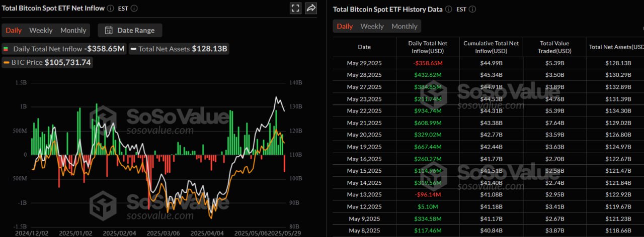Select Weekly tab in History Data table
Image resolution: width=644 pixels, height=237 pixels.
coord(372,26)
